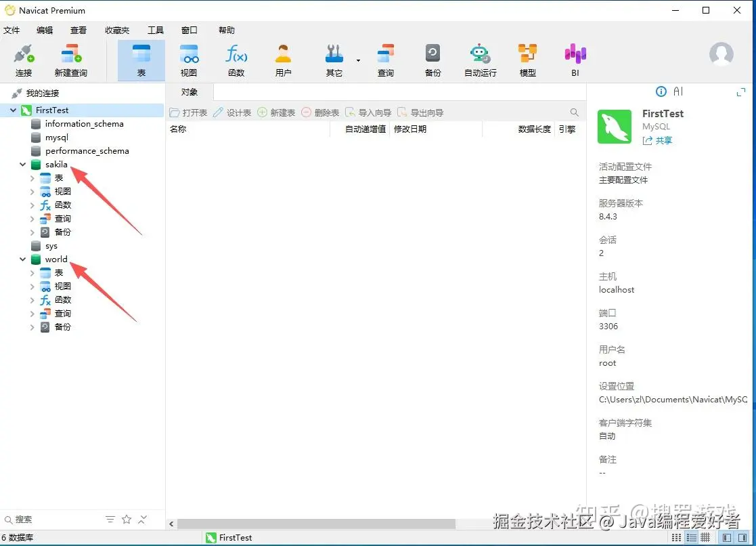
Task: Select 函数 under world
Action: click(x=63, y=300)
